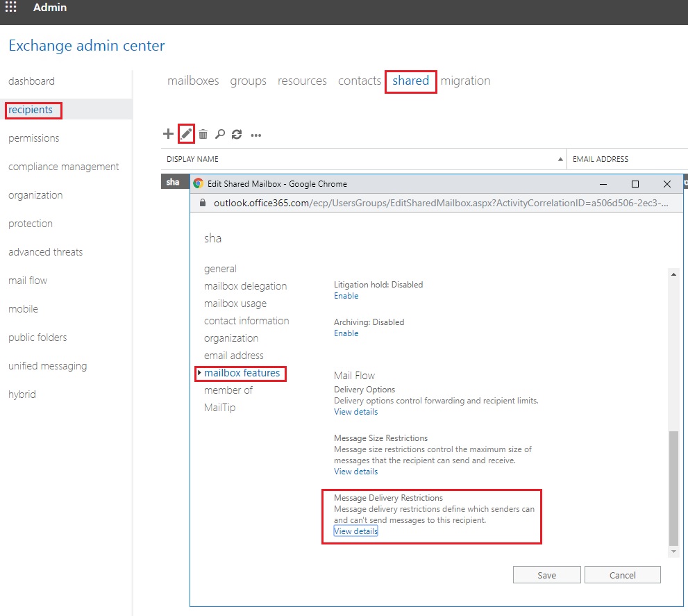Delete a shared mailbox with the trash icon

pyautogui.click(x=203, y=133)
